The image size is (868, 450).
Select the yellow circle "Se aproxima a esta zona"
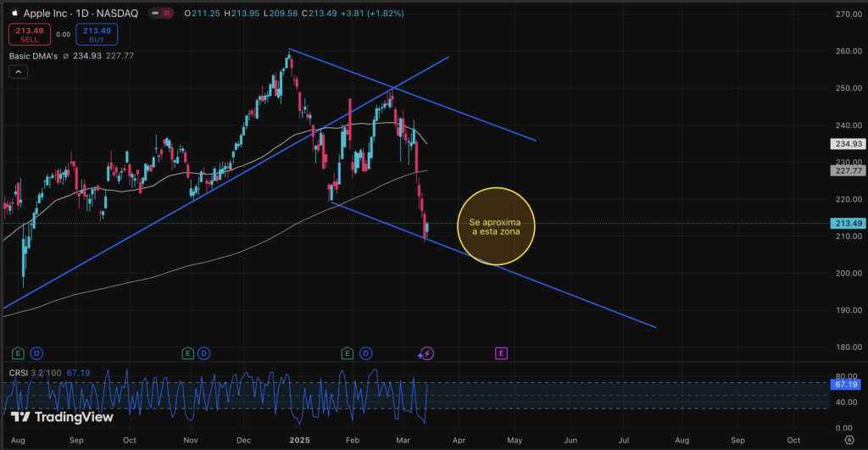(x=496, y=226)
